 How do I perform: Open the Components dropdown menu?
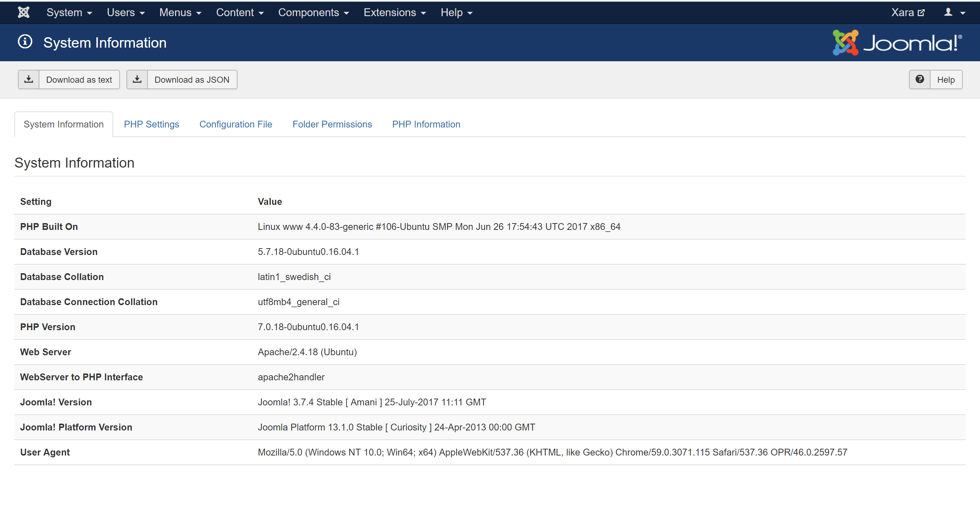coord(313,13)
